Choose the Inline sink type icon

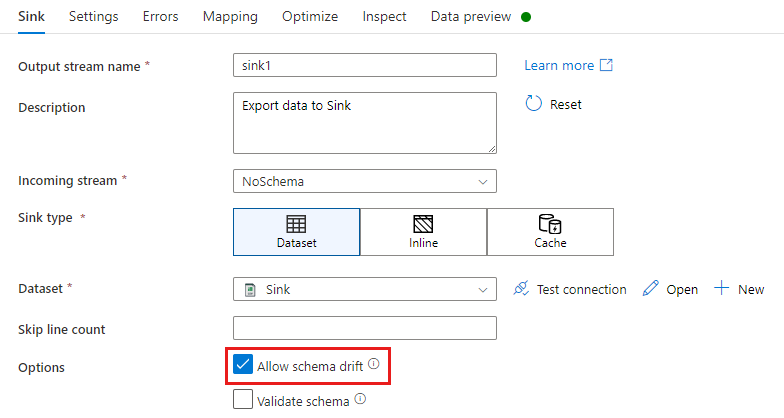(x=423, y=224)
